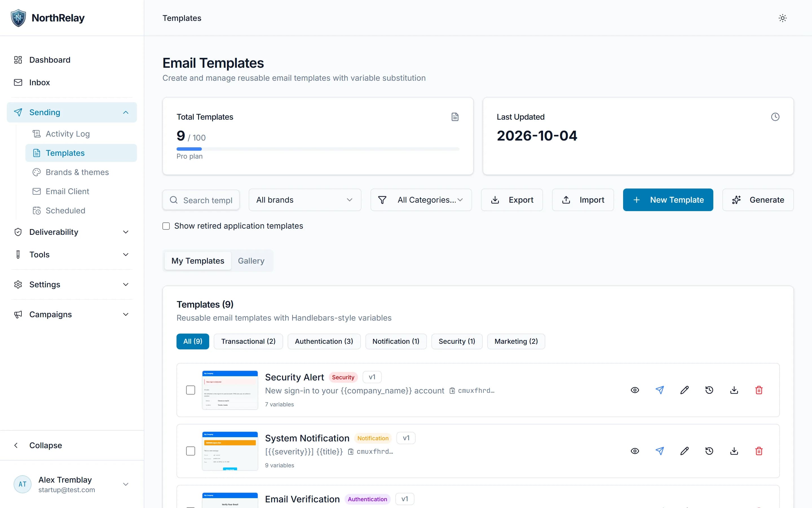Filter by Transactional (2) templates

point(248,341)
